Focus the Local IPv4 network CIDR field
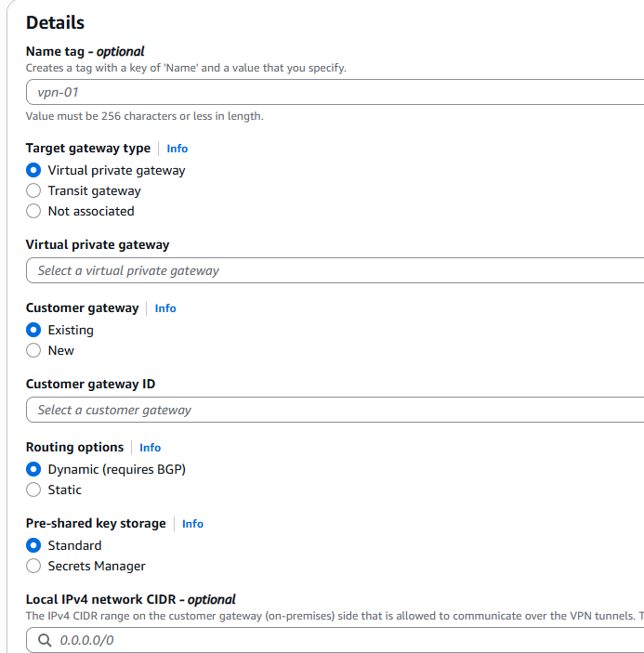The width and height of the screenshot is (644, 653). click(x=344, y=640)
